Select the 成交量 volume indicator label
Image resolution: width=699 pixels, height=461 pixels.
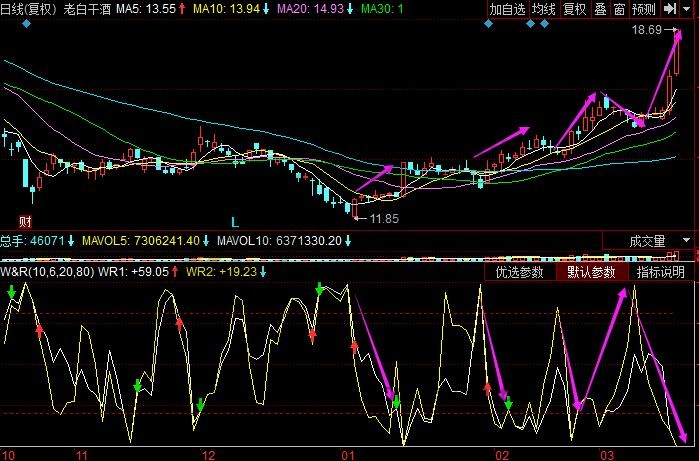(x=647, y=240)
